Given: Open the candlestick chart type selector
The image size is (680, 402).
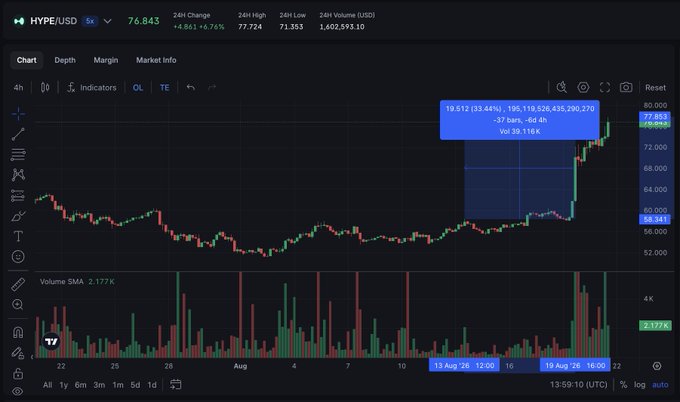Looking at the screenshot, I should click(45, 88).
